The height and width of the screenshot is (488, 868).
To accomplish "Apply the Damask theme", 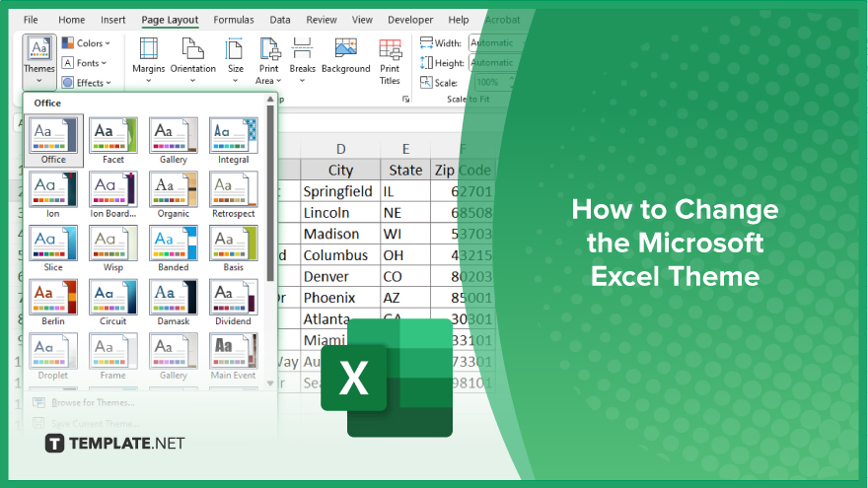I will (x=174, y=302).
